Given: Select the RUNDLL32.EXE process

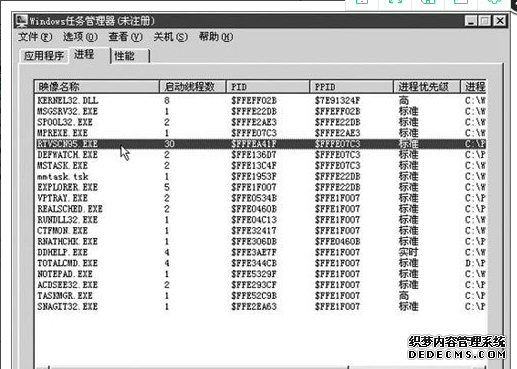Looking at the screenshot, I should point(261,220).
